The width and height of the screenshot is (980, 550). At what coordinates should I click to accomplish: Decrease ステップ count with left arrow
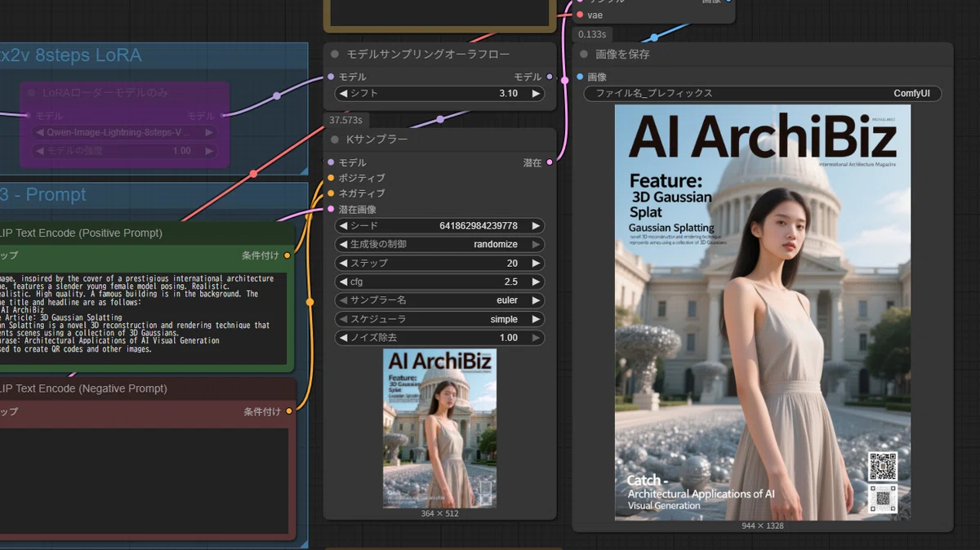[343, 263]
